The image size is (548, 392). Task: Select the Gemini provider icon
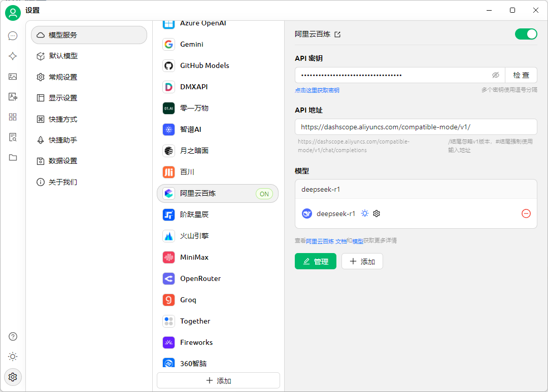169,44
